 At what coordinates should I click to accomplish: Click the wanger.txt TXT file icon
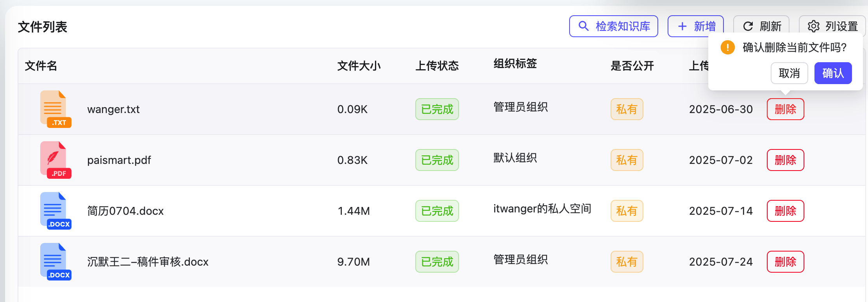pyautogui.click(x=55, y=109)
